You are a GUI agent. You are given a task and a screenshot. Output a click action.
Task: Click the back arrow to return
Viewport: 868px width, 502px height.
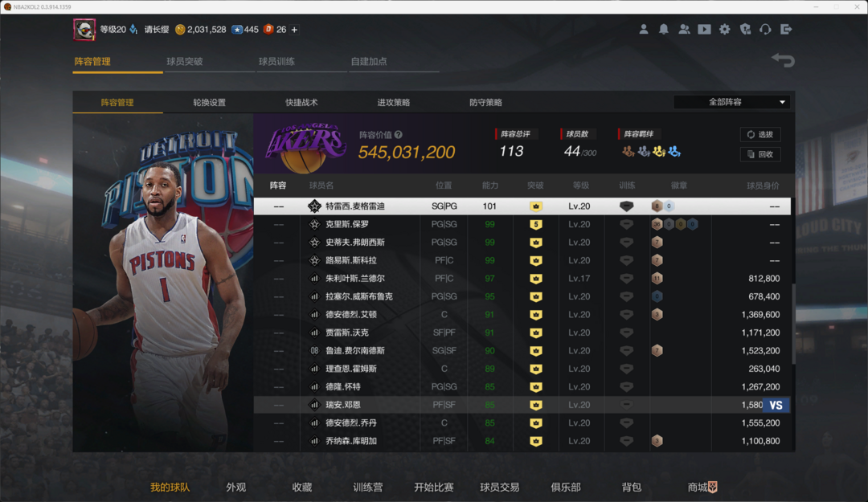pyautogui.click(x=784, y=59)
